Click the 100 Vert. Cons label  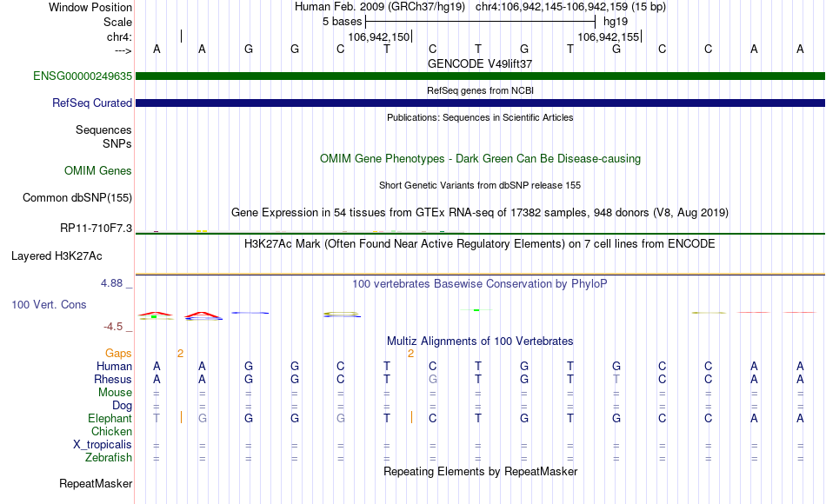49,304
